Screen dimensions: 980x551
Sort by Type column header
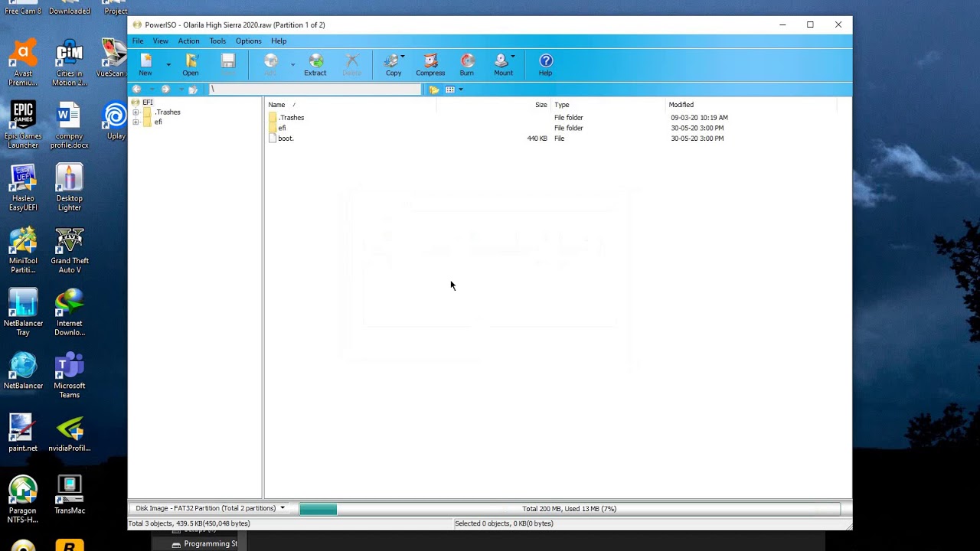[608, 105]
